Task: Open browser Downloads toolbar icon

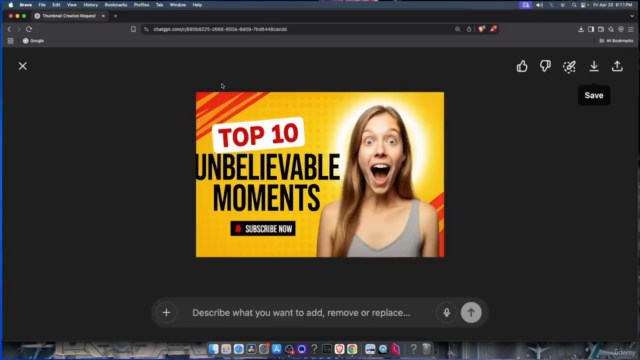Action: pyautogui.click(x=581, y=29)
